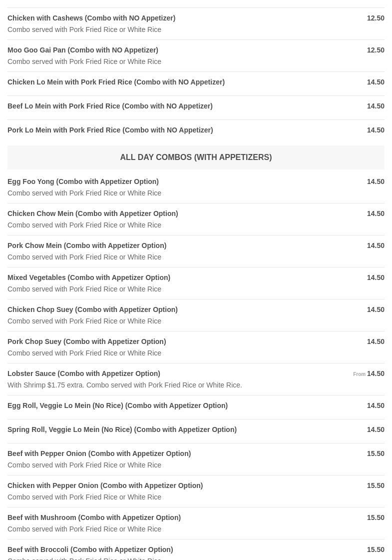Click the 15.50 price for Beef with Broccoli
This screenshot has height=560, width=392.
click(x=376, y=550)
